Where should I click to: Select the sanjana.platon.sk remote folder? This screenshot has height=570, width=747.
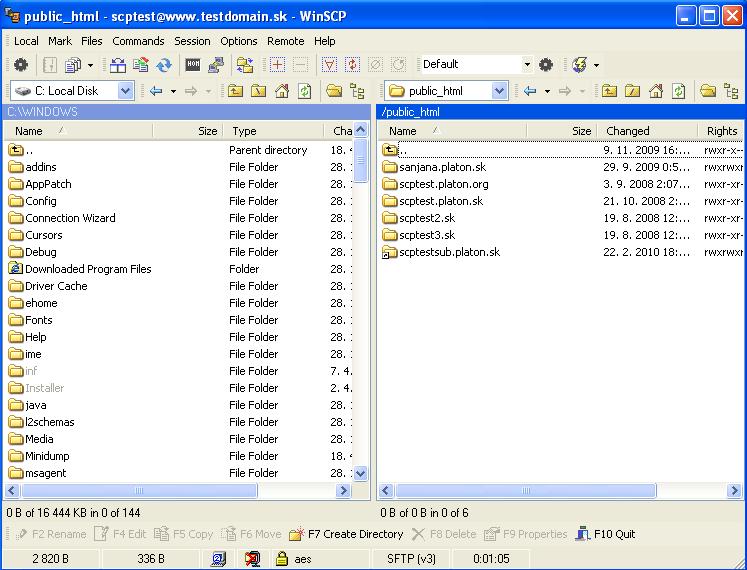click(x=434, y=167)
